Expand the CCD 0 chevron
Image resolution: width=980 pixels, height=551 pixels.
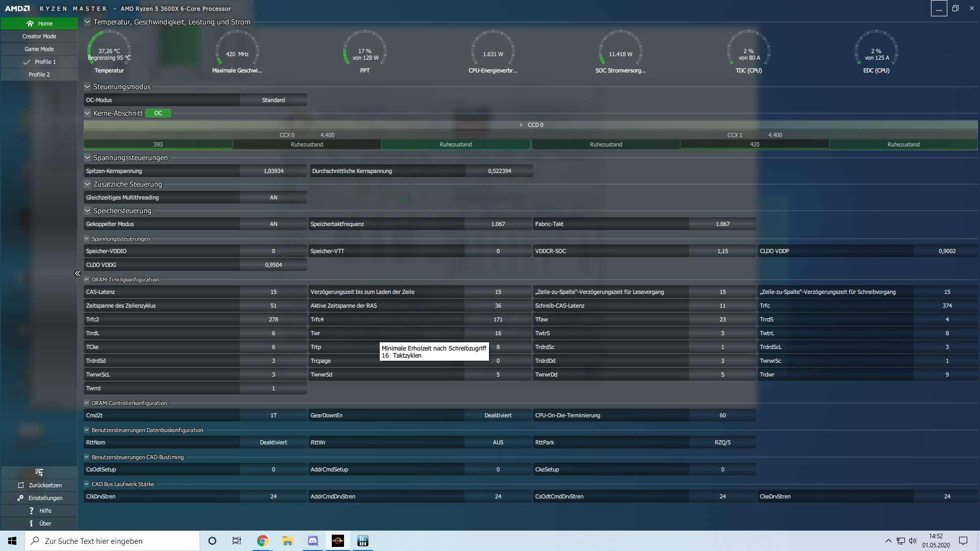point(521,125)
